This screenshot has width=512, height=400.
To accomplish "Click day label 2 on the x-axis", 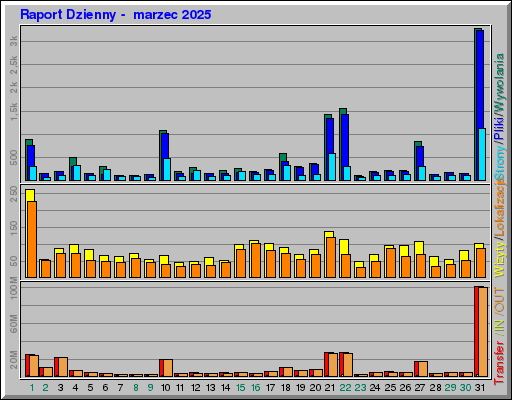I will [x=46, y=388].
